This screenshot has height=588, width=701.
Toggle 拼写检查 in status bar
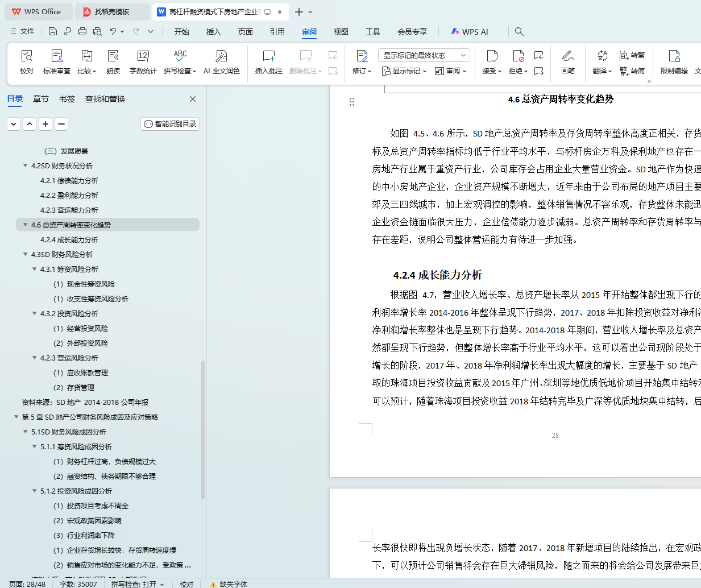pos(138,584)
